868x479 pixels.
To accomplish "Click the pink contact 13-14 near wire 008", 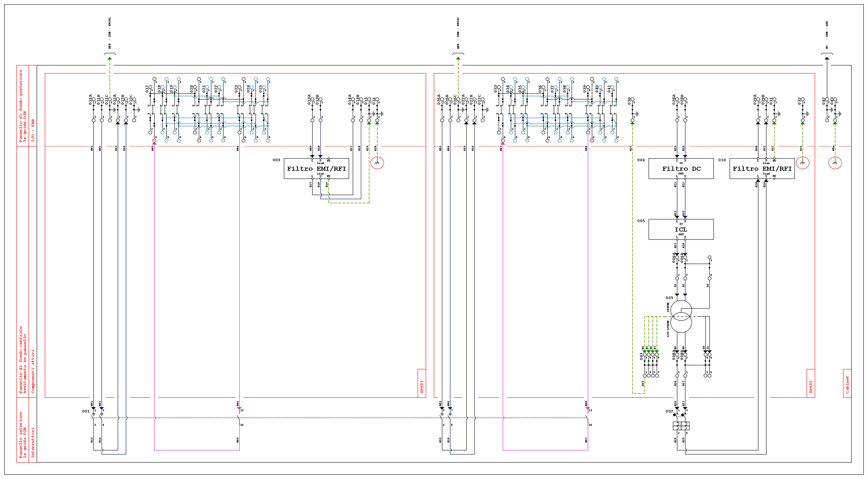I will point(588,417).
